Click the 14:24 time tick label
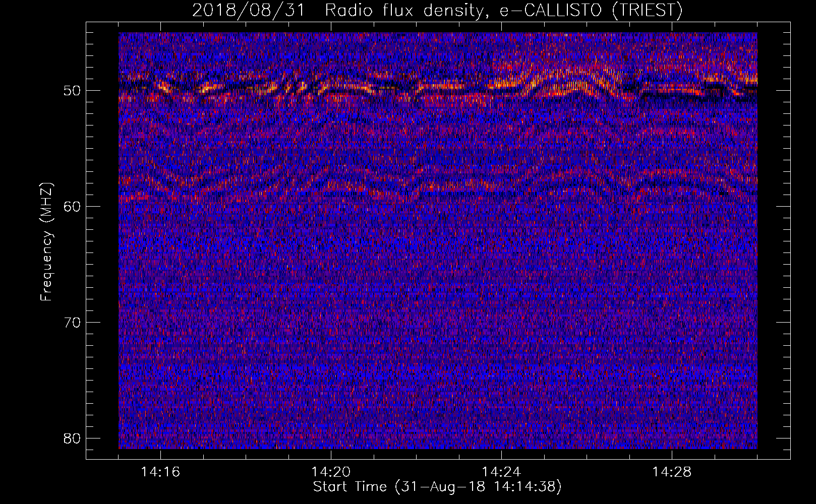 [501, 472]
